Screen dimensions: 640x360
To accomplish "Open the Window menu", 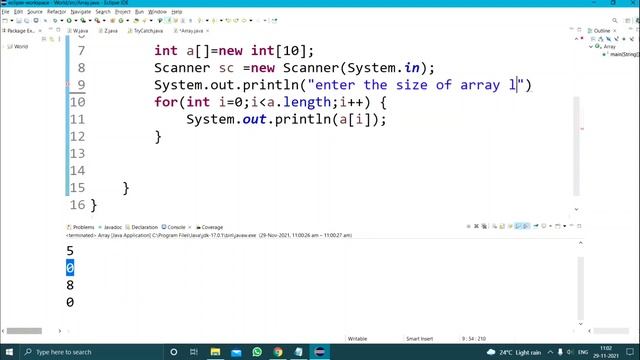I will pos(157,12).
